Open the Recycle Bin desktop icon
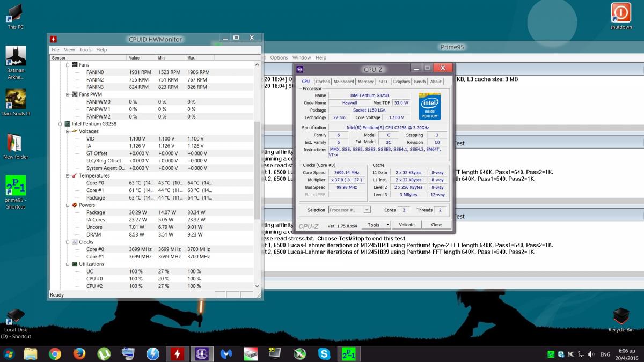Screen dimensions: 644x362 click(x=620, y=320)
